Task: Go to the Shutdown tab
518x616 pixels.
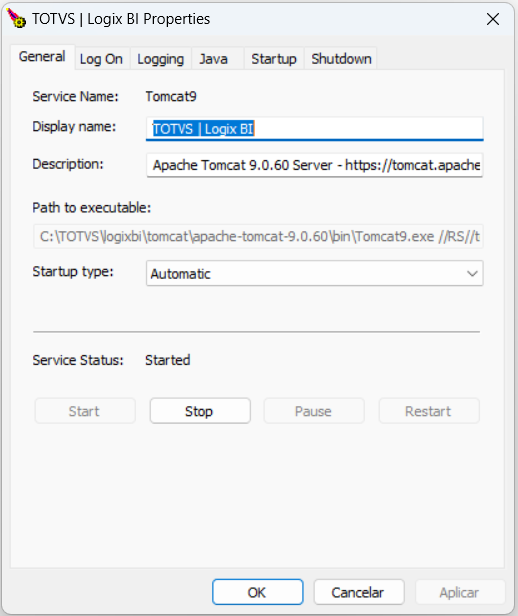Action: 341,59
